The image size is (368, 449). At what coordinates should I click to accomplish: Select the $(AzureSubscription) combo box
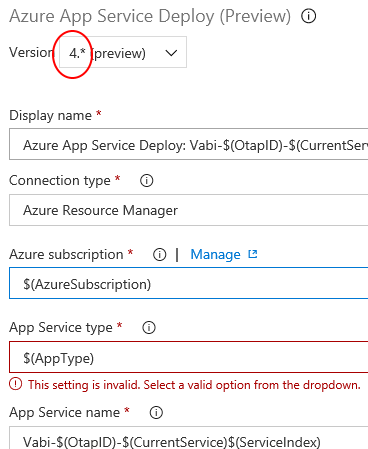point(189,283)
